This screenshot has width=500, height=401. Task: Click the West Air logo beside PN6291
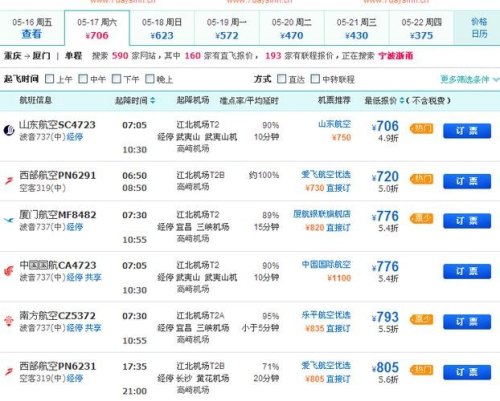[9, 181]
